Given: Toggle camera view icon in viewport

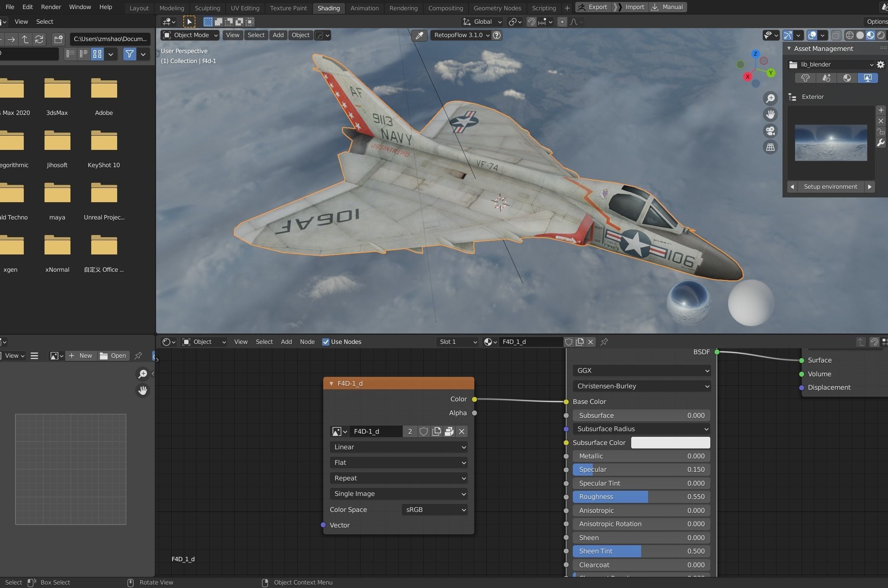Looking at the screenshot, I should pyautogui.click(x=770, y=131).
